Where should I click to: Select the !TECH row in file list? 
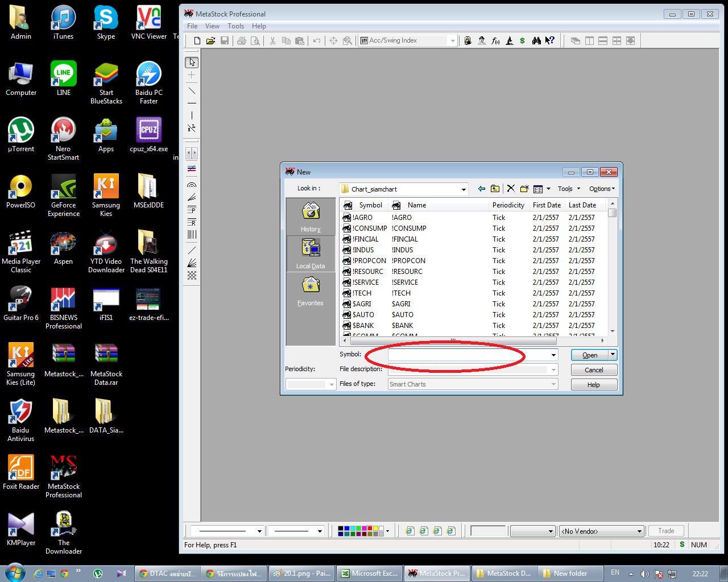(x=473, y=293)
